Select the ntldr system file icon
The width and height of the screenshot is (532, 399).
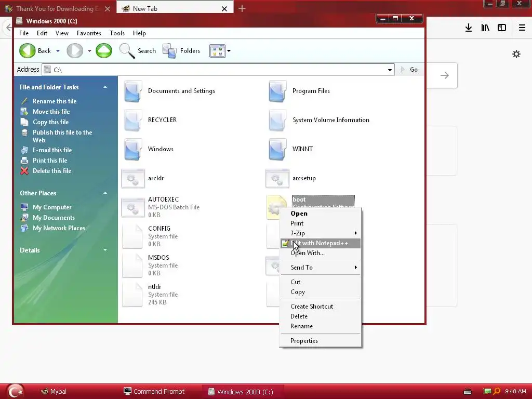(132, 295)
